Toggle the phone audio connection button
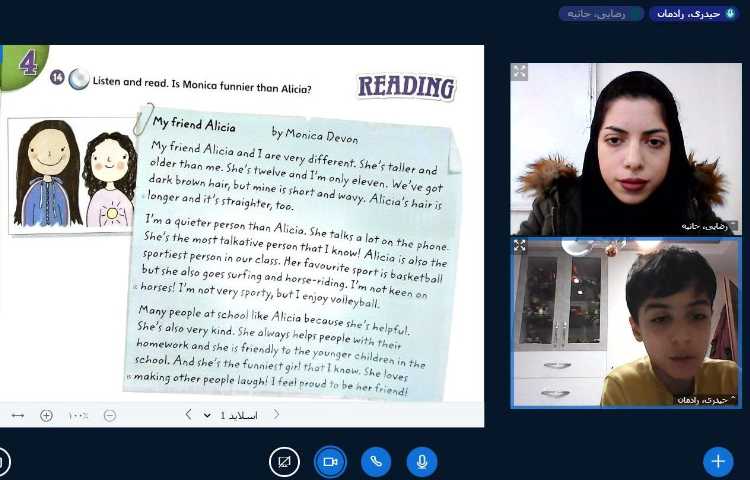This screenshot has height=480, width=750. tap(376, 461)
